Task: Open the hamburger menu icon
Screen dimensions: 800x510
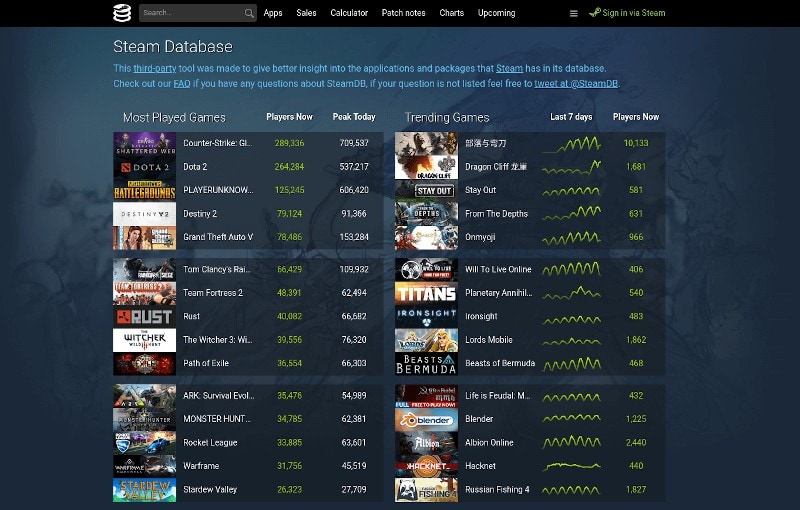Action: (573, 14)
